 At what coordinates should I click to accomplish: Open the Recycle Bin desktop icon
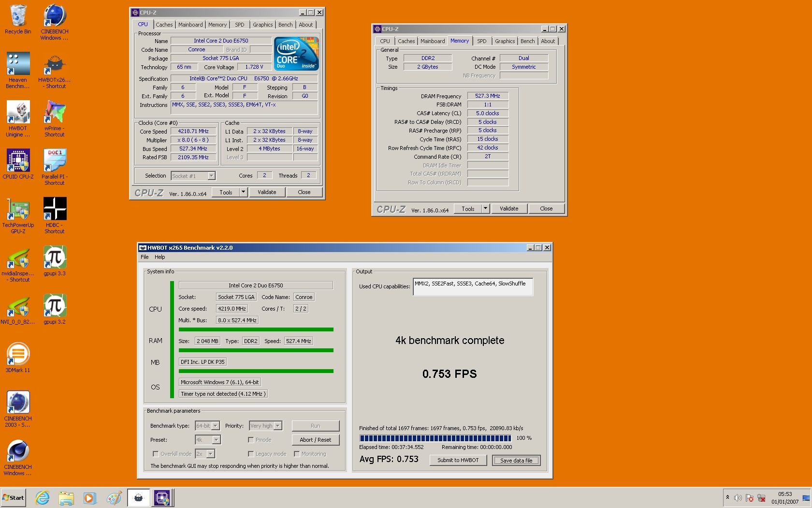(18, 19)
